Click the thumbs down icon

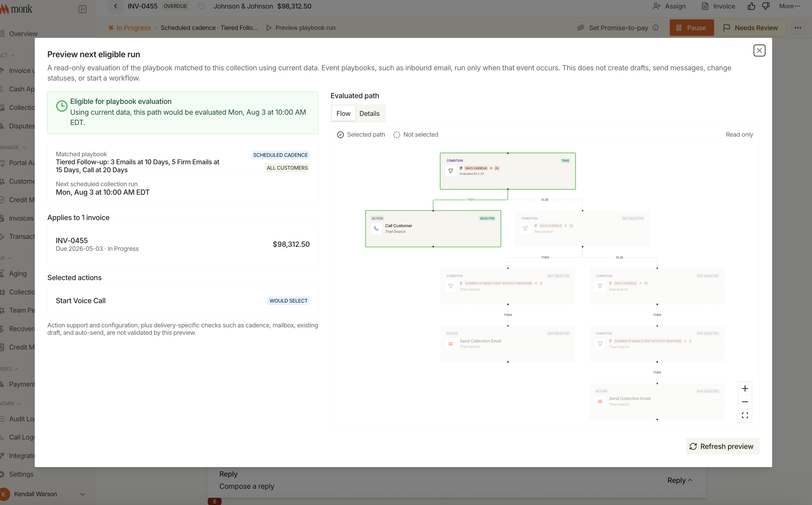[766, 6]
